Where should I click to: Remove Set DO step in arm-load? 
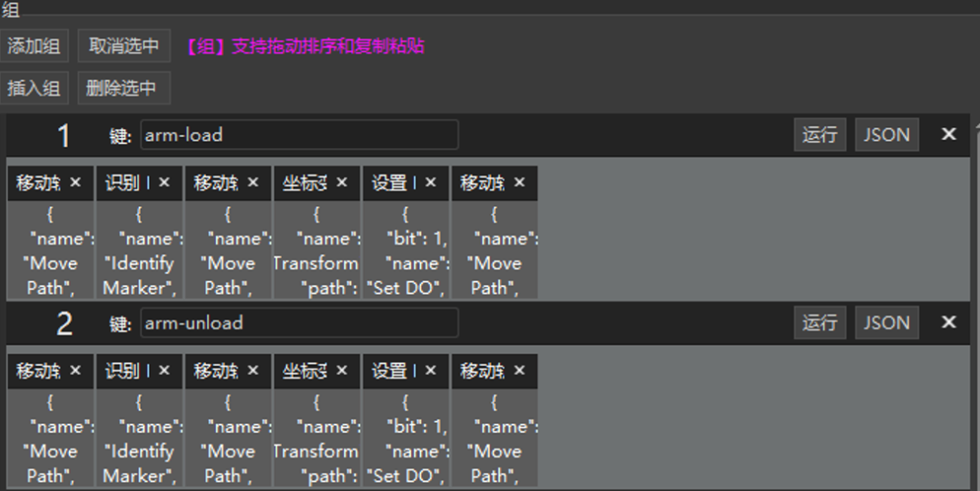[x=431, y=182]
